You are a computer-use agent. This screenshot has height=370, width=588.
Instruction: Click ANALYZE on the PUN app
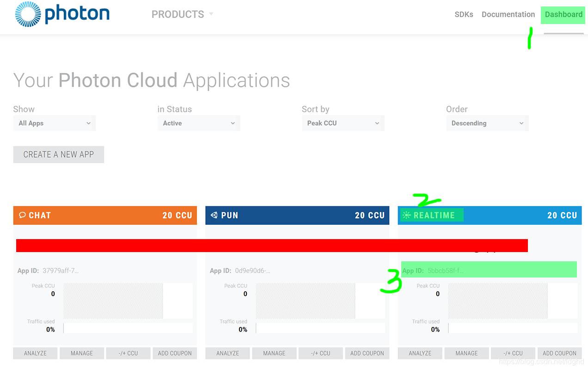pos(228,353)
